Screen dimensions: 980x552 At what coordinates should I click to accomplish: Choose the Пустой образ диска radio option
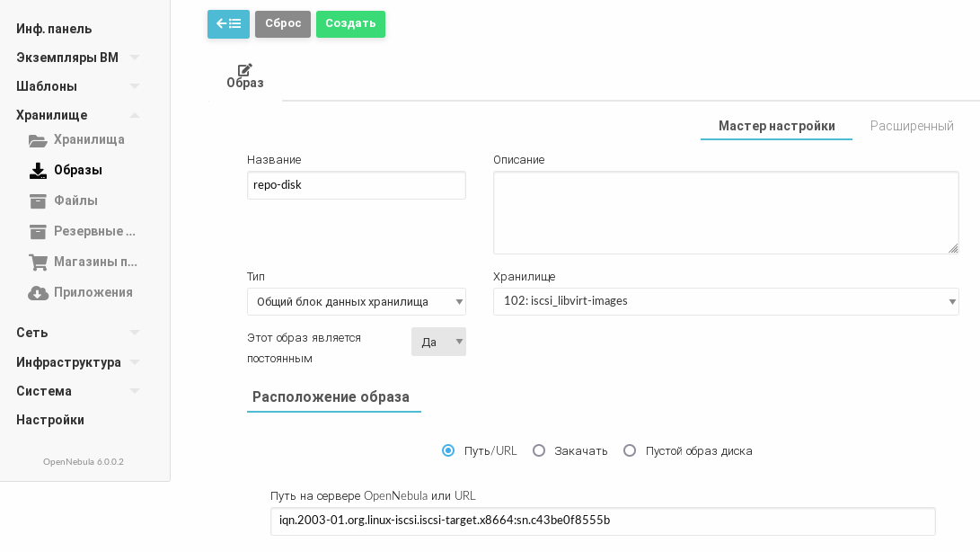[x=630, y=450]
